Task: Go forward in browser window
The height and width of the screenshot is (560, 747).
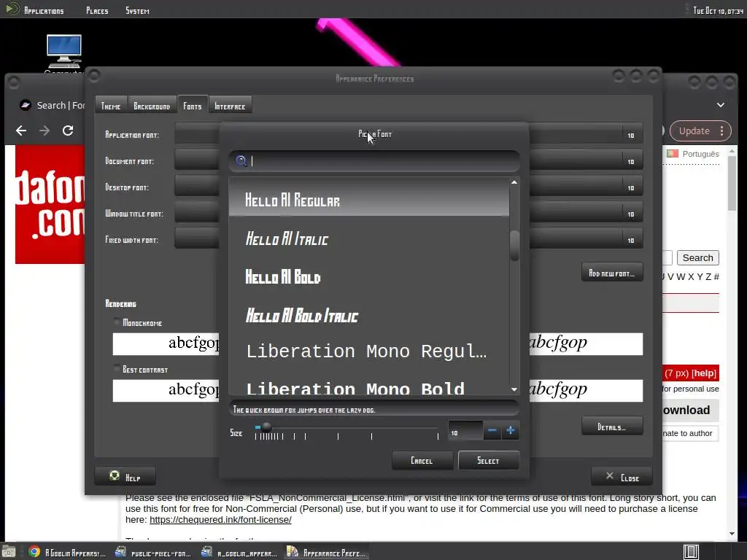Action: tap(44, 131)
